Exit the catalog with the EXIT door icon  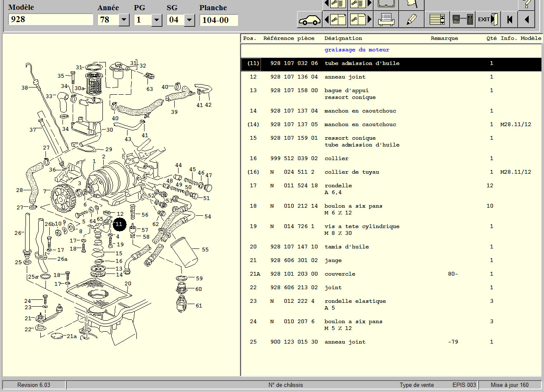pos(488,20)
